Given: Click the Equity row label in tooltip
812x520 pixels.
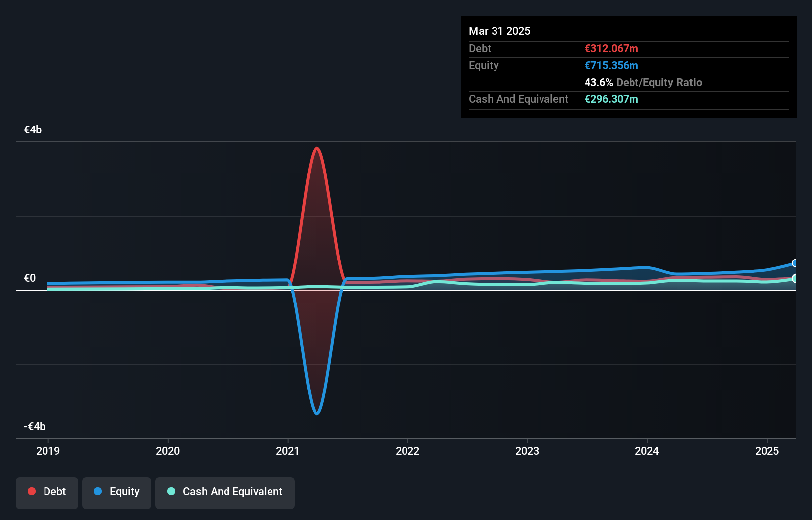Looking at the screenshot, I should tap(484, 65).
